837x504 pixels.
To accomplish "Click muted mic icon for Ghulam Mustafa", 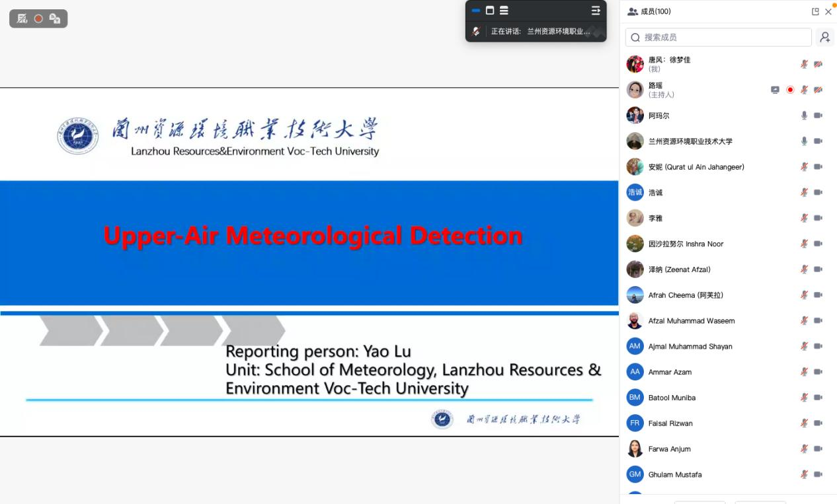I will (x=805, y=474).
